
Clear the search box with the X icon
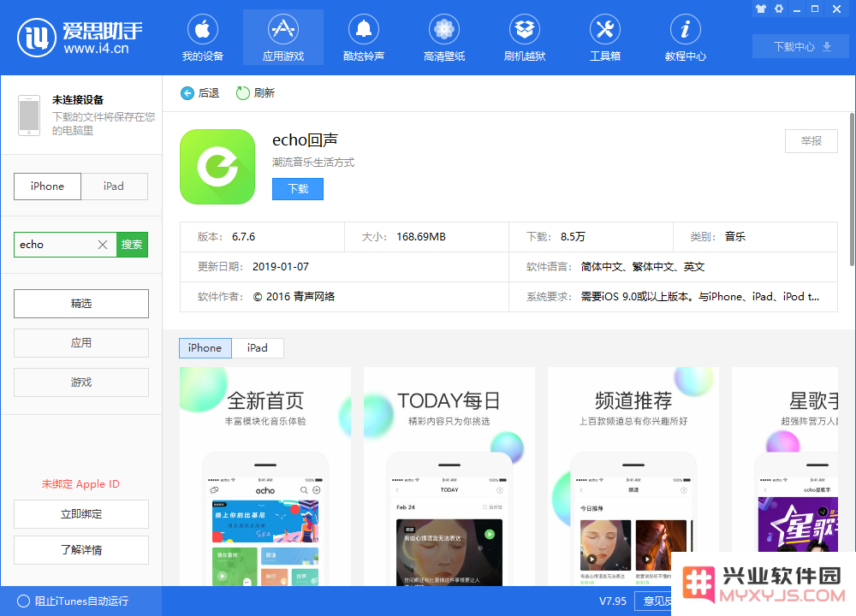point(103,245)
